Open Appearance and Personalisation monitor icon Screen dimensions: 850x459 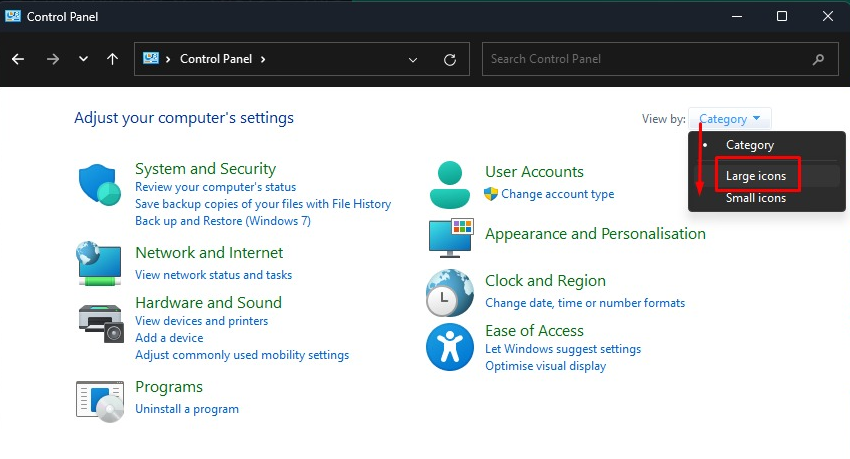(x=451, y=238)
